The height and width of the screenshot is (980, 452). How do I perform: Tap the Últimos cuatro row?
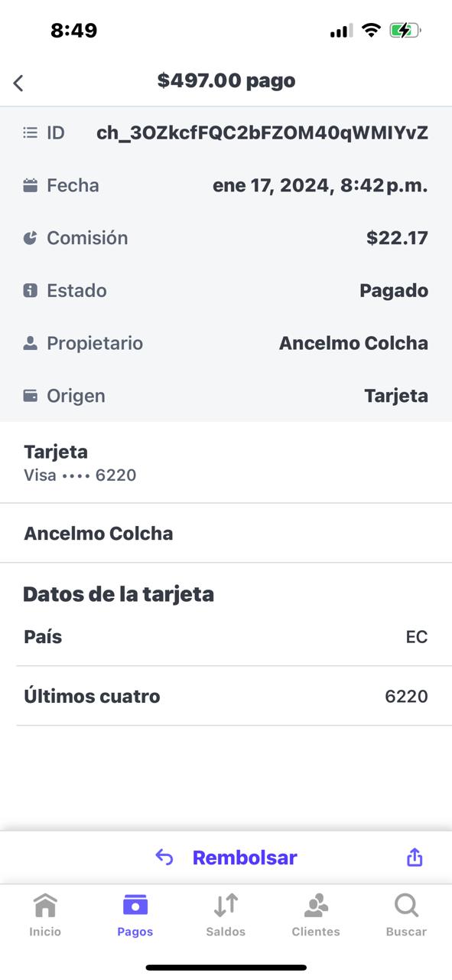tap(226, 696)
